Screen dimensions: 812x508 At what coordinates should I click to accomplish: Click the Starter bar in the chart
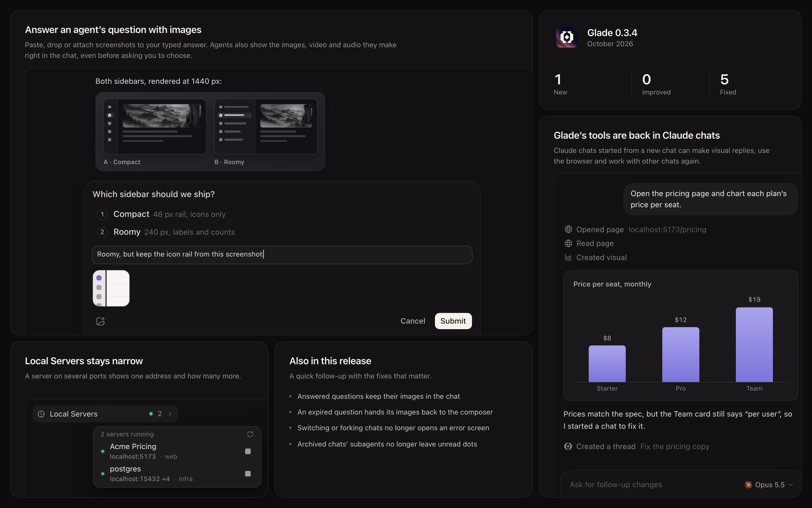[x=607, y=364]
